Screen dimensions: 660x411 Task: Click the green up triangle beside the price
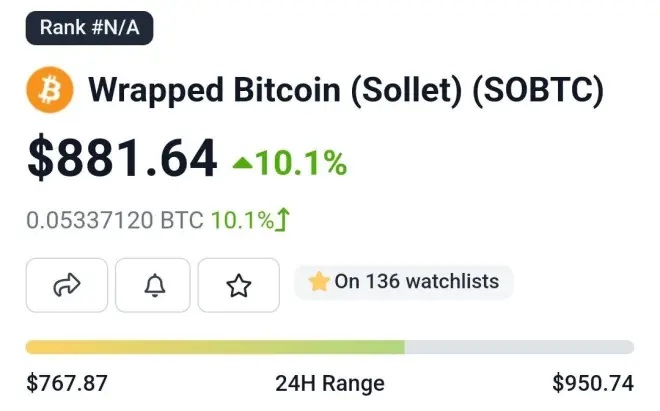[x=241, y=162]
